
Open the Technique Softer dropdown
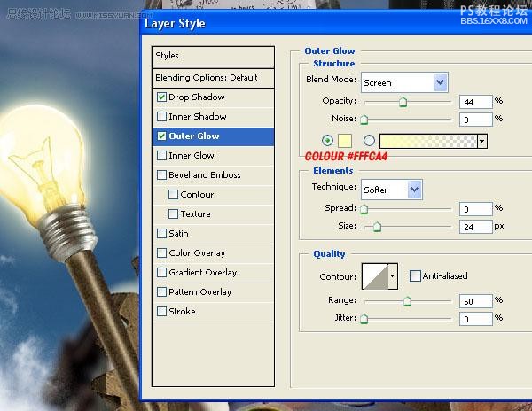392,190
